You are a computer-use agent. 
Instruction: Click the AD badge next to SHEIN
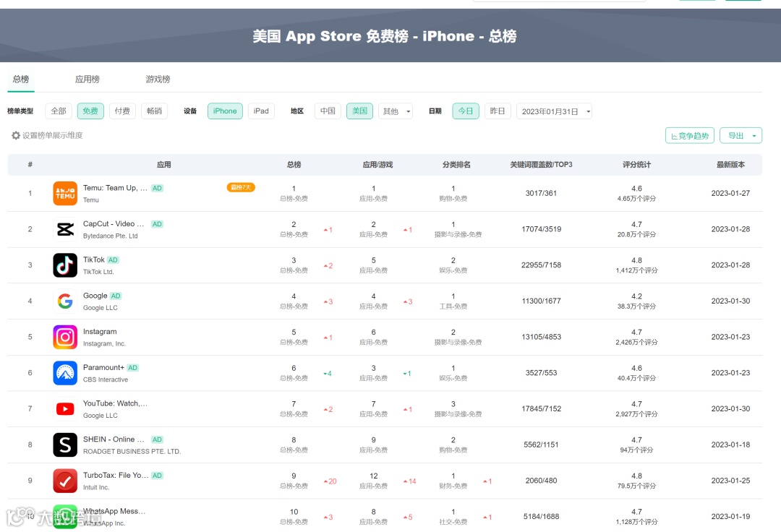pos(157,439)
